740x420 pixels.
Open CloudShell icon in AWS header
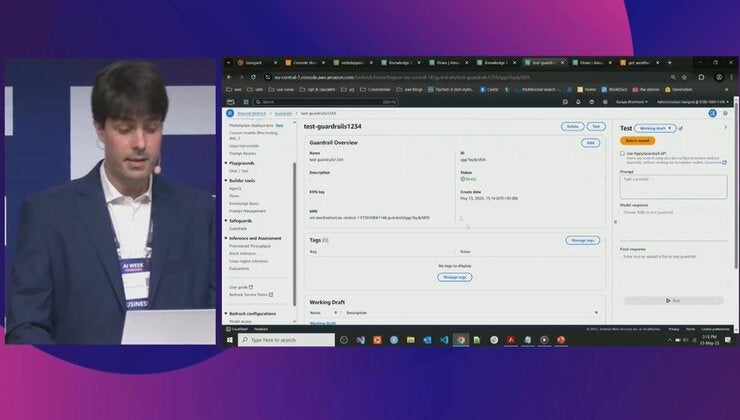click(565, 102)
